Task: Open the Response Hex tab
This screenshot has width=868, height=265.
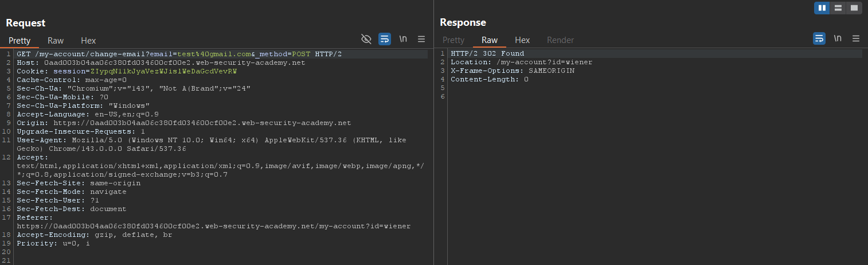Action: (x=522, y=40)
